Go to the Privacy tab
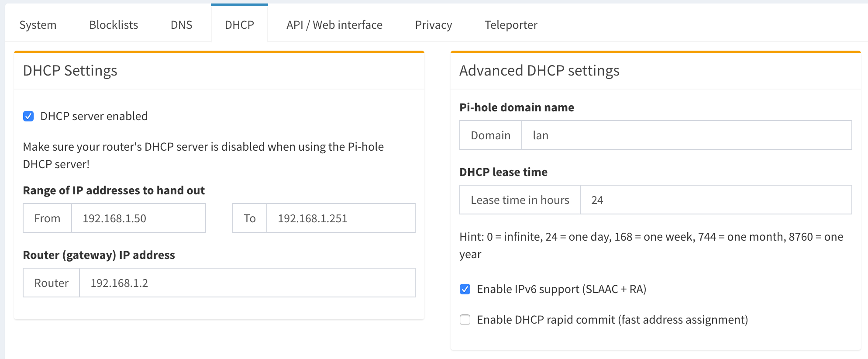This screenshot has width=868, height=359. pos(434,25)
